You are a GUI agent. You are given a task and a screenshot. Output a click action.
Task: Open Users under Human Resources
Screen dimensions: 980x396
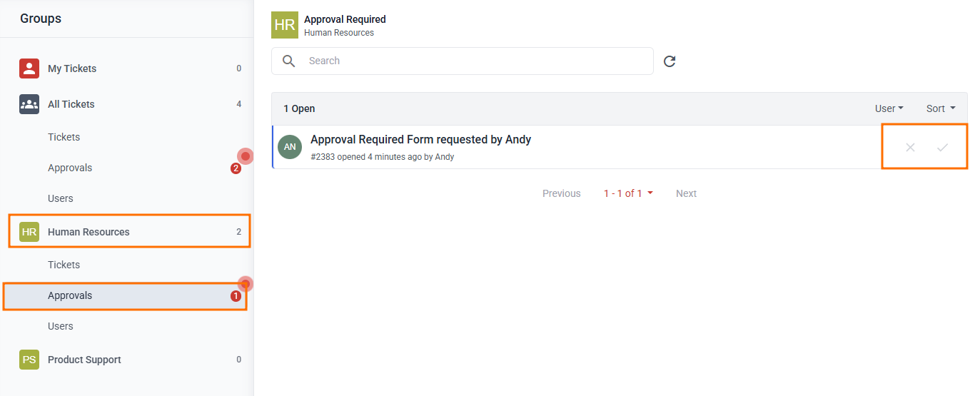(61, 326)
